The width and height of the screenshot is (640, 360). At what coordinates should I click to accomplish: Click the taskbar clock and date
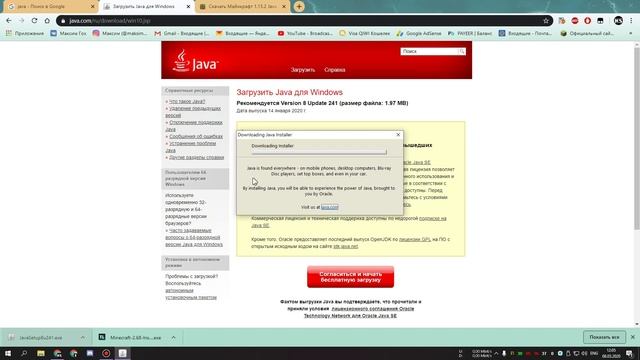click(x=611, y=353)
